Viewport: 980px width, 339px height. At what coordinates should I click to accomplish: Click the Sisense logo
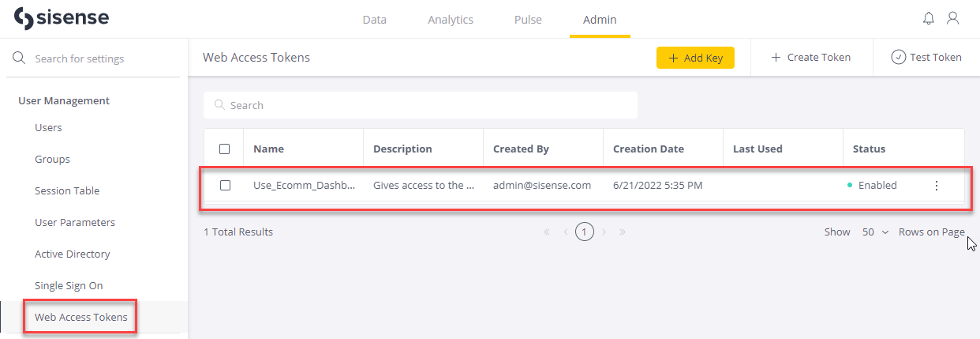click(62, 19)
